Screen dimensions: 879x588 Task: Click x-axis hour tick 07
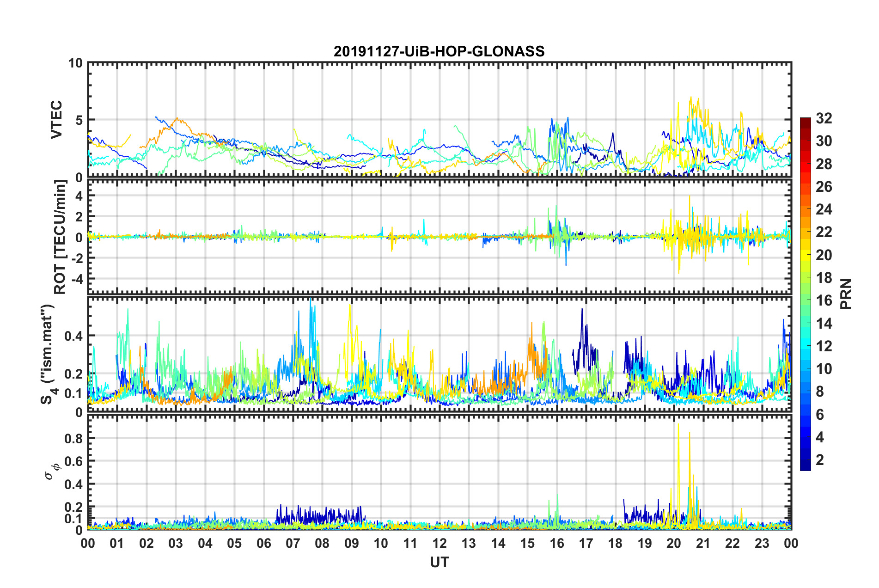293,543
